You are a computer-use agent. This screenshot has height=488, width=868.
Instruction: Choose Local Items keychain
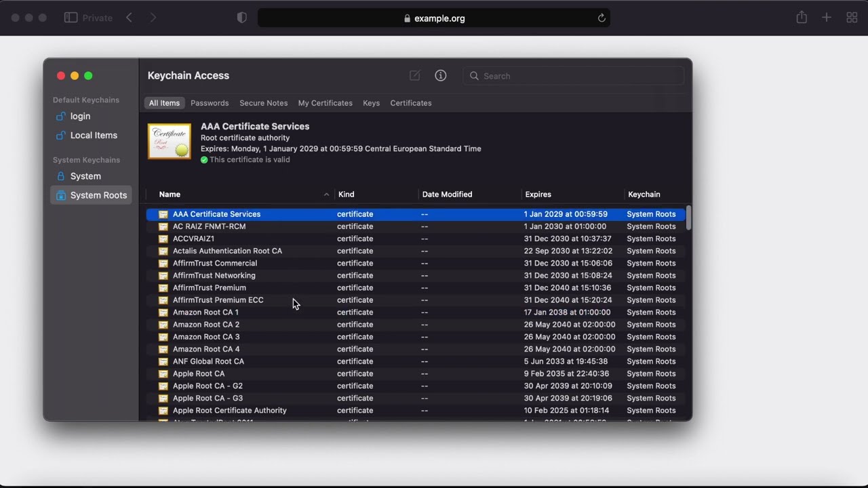click(94, 135)
